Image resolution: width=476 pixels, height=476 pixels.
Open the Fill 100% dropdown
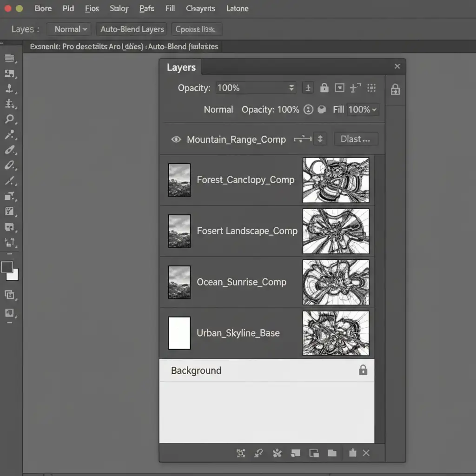click(363, 110)
